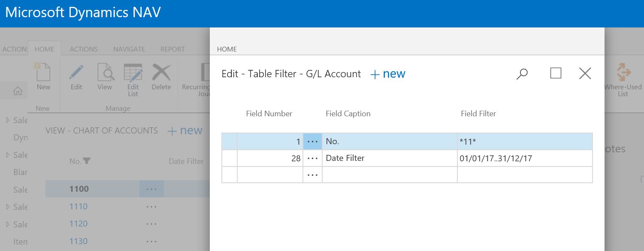The image size is (644, 251).
Task: Switch to the REPORT ribbon tab
Action: tap(172, 49)
